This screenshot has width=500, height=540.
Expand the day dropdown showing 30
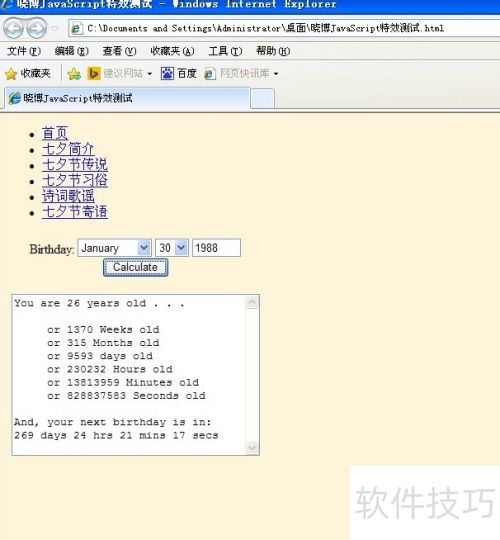[x=181, y=248]
